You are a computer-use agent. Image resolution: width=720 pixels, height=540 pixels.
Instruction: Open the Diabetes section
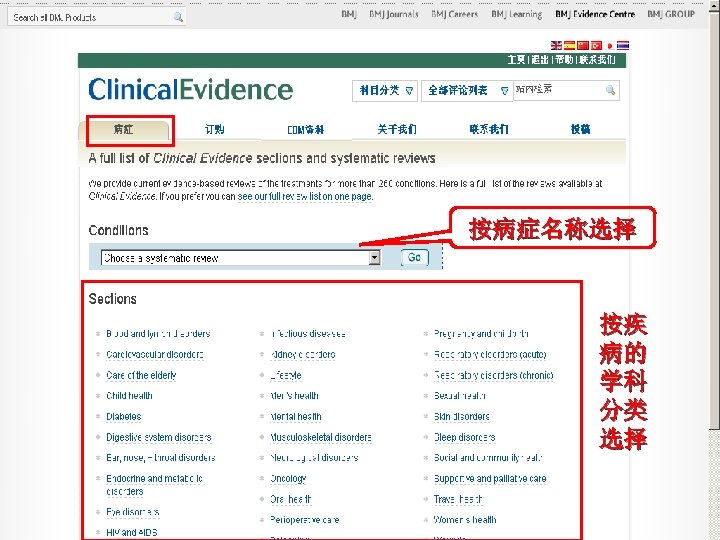coord(124,416)
